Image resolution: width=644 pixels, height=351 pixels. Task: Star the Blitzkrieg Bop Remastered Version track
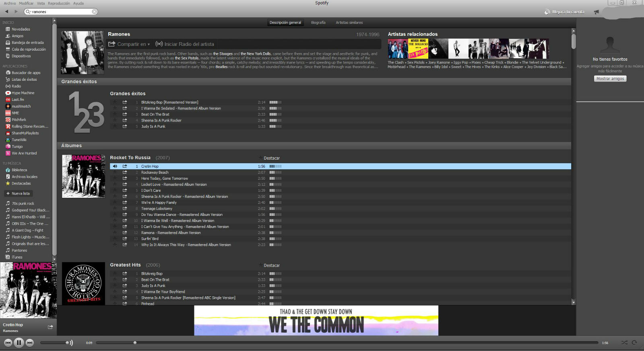[115, 102]
